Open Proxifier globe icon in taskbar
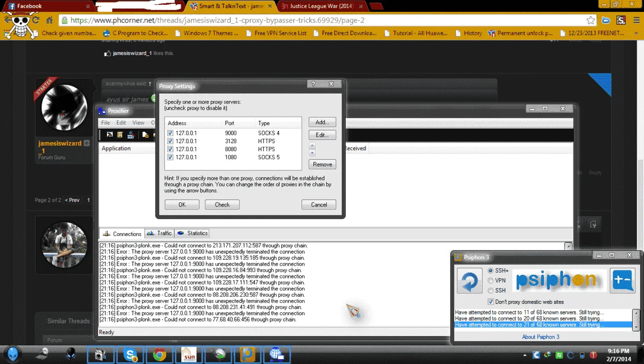644x364 pixels. tap(277, 354)
